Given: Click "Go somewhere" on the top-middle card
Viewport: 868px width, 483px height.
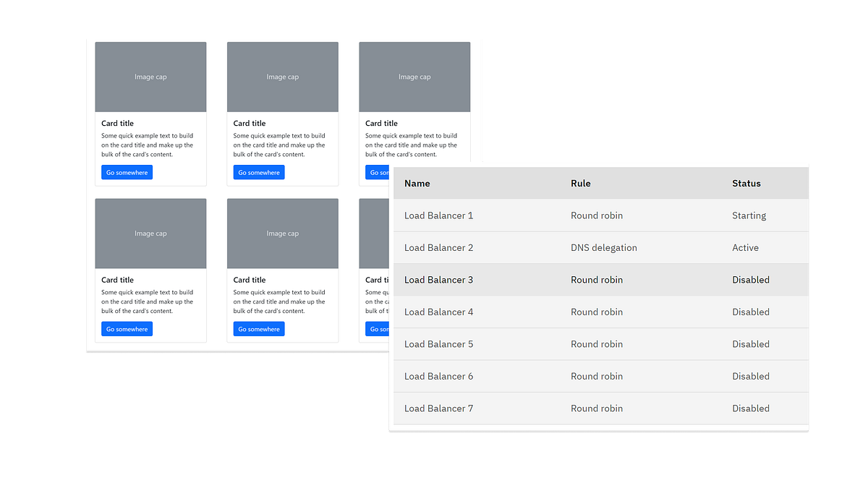Looking at the screenshot, I should tap(258, 172).
